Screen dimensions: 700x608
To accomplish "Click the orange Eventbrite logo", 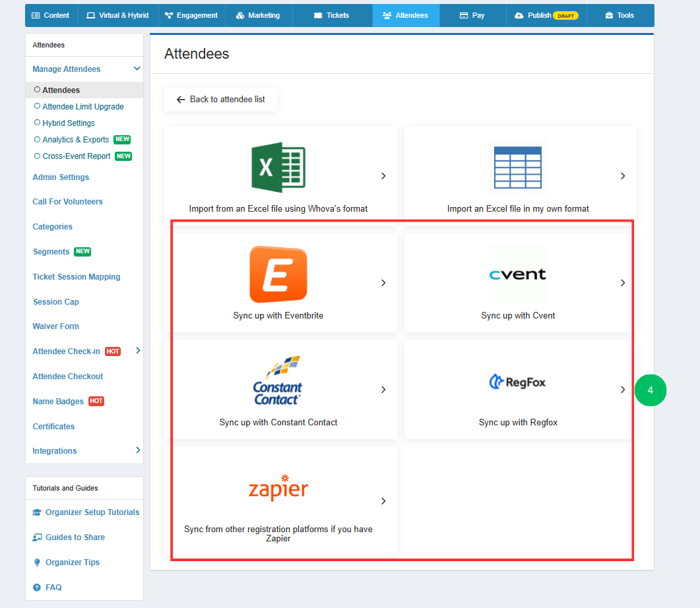I will (278, 274).
